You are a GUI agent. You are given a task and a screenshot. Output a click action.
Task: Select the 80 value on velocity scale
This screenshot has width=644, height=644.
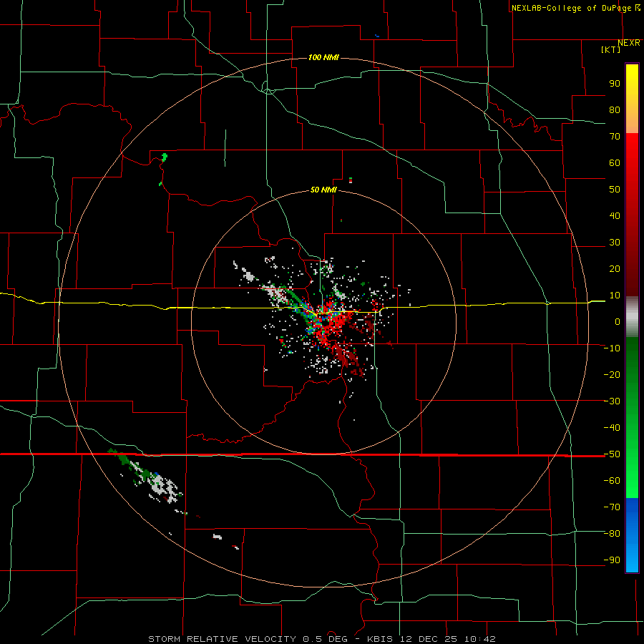(x=615, y=110)
